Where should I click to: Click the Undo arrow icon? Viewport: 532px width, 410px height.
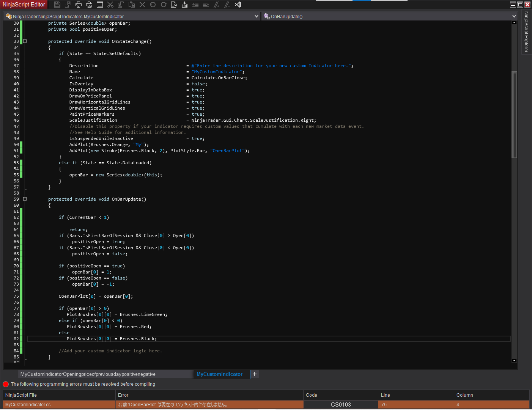pyautogui.click(x=153, y=5)
